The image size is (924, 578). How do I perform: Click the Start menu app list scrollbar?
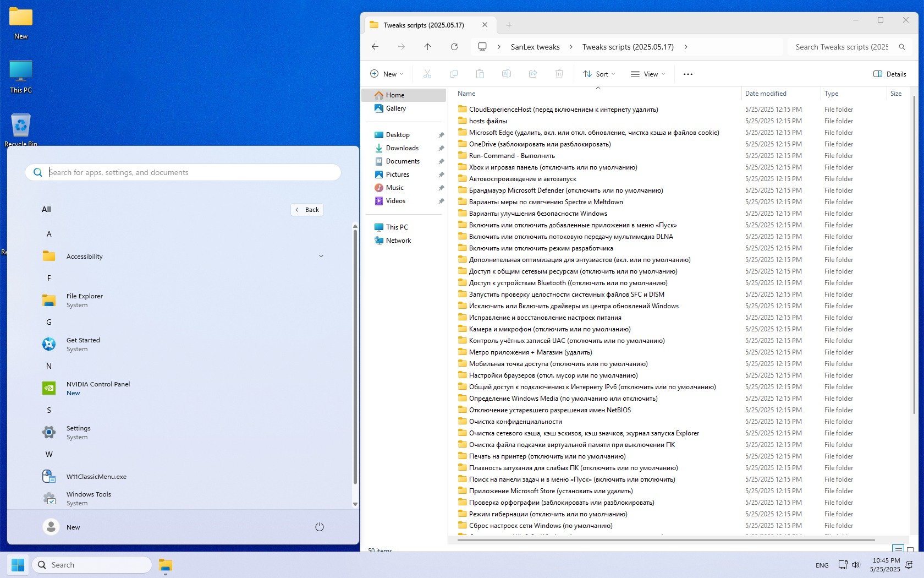pyautogui.click(x=355, y=358)
